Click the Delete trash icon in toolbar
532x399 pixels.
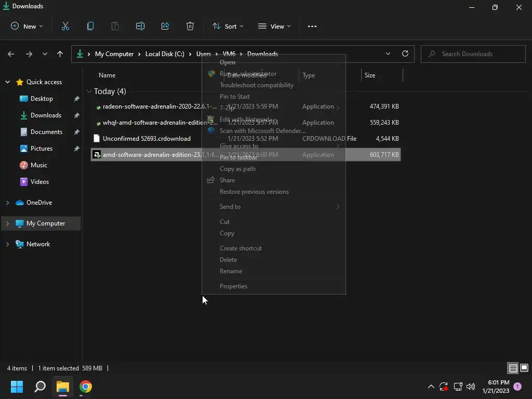coord(190,26)
